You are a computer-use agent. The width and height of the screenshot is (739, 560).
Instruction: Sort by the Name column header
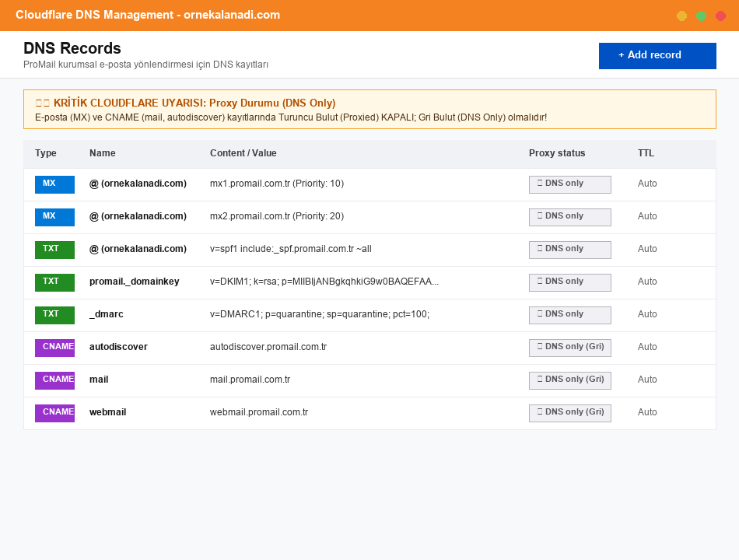coord(102,153)
